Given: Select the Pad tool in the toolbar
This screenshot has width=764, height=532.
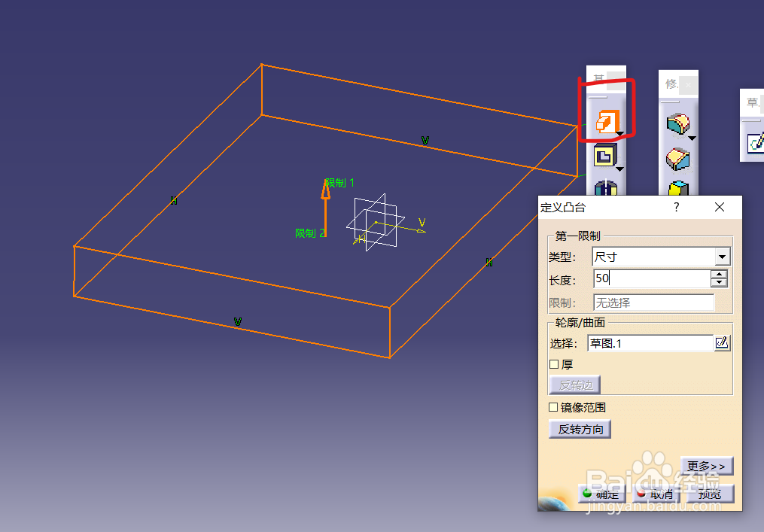Looking at the screenshot, I should click(606, 120).
